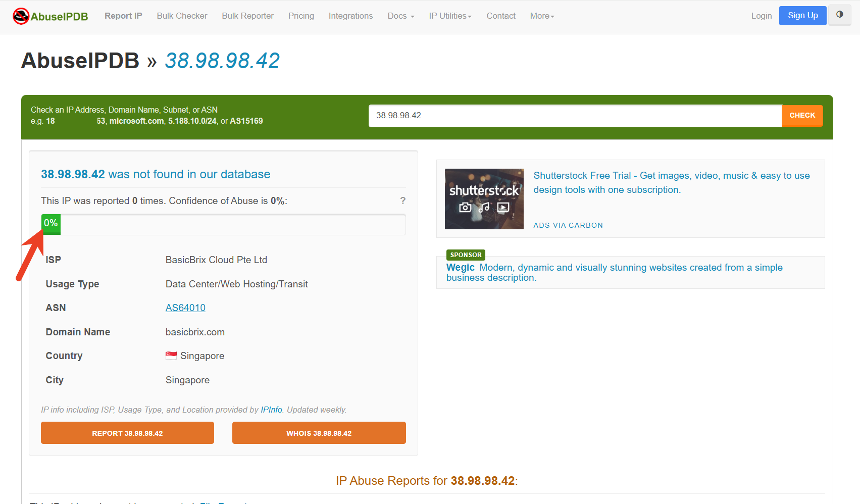860x504 pixels.
Task: Select the Data Center/Web Hosting/Transit text
Action: pos(237,284)
